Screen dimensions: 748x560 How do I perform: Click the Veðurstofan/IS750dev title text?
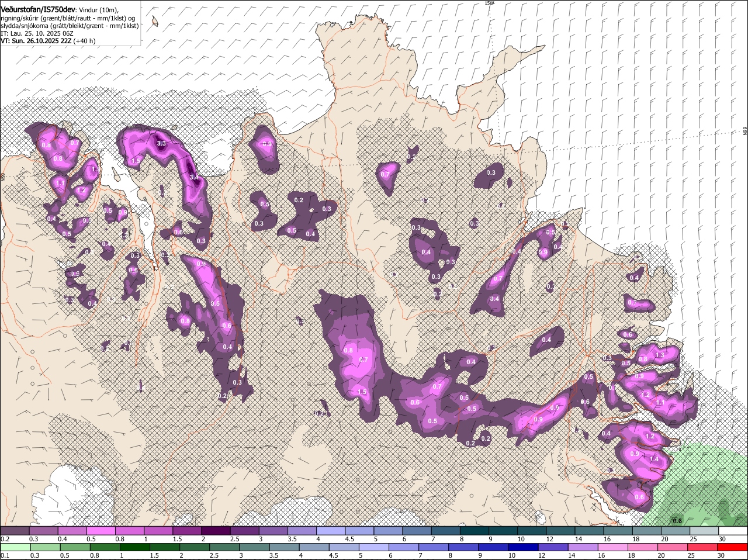38,9
